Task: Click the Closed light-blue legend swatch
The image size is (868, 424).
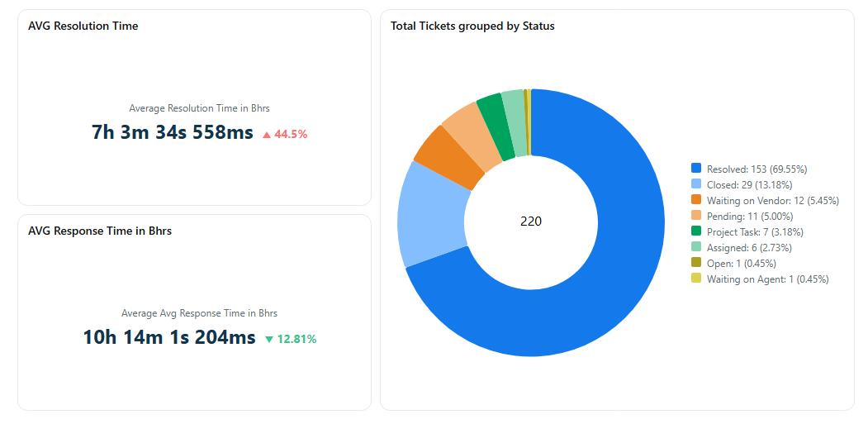Action: [696, 184]
